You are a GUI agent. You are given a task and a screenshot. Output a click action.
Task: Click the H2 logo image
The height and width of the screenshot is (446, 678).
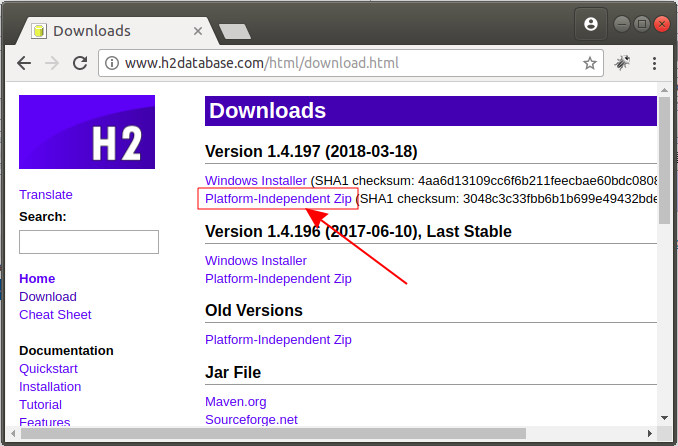coord(87,132)
